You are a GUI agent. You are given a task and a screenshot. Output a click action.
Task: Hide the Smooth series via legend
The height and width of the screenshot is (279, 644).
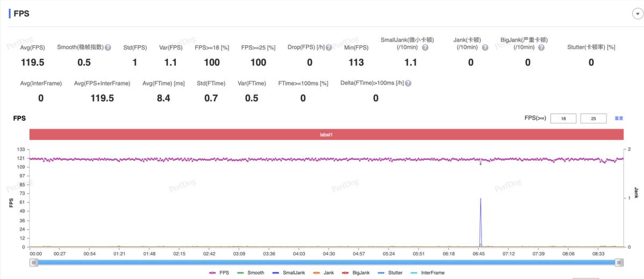click(250, 273)
